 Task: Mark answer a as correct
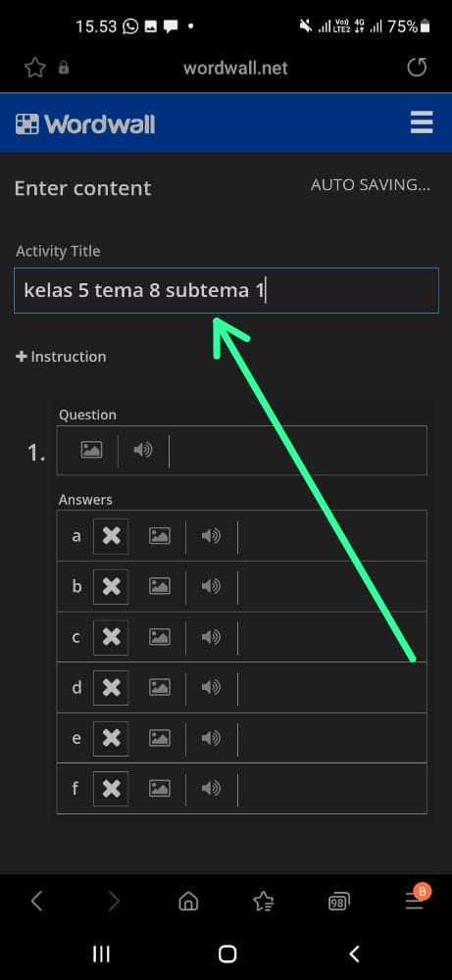[x=111, y=536]
